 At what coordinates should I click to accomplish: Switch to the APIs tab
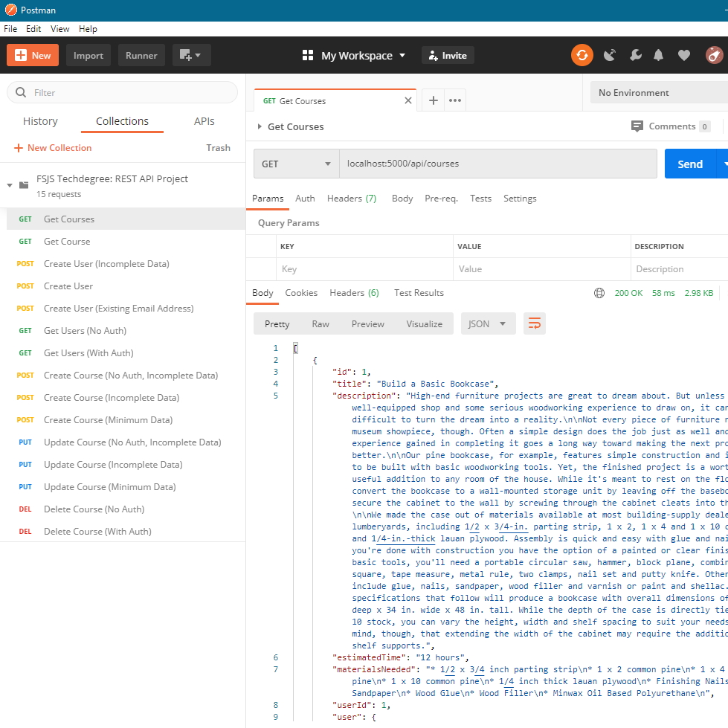204,121
